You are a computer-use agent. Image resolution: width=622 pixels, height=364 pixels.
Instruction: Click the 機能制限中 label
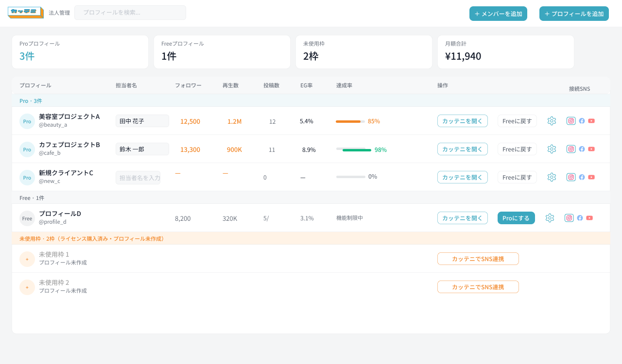(x=349, y=218)
